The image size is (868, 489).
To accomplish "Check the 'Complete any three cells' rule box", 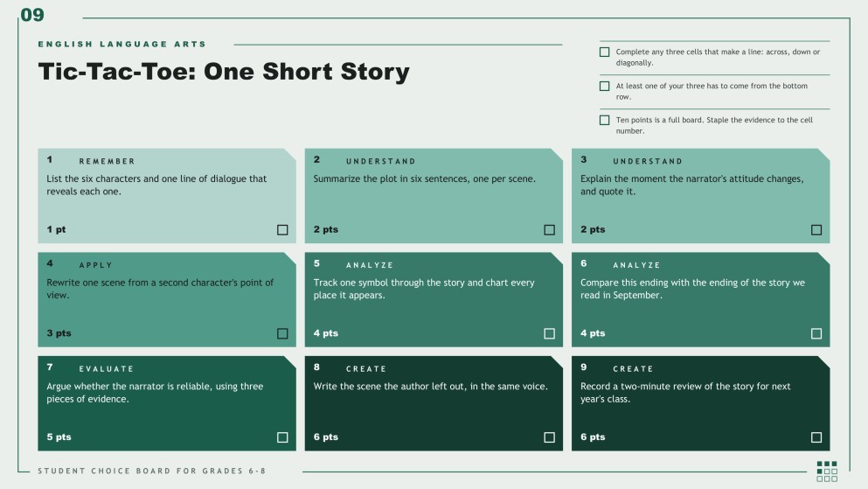I will tap(605, 52).
